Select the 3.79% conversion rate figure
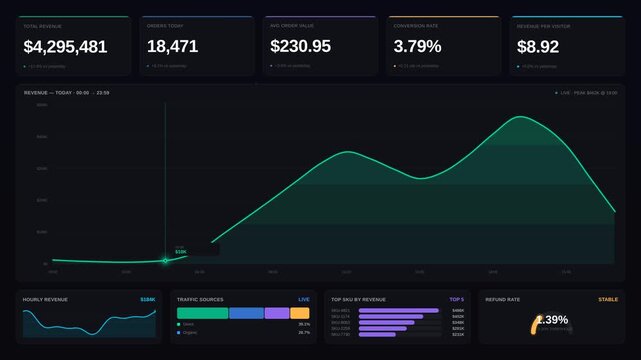This screenshot has height=360, width=641. pos(417,46)
